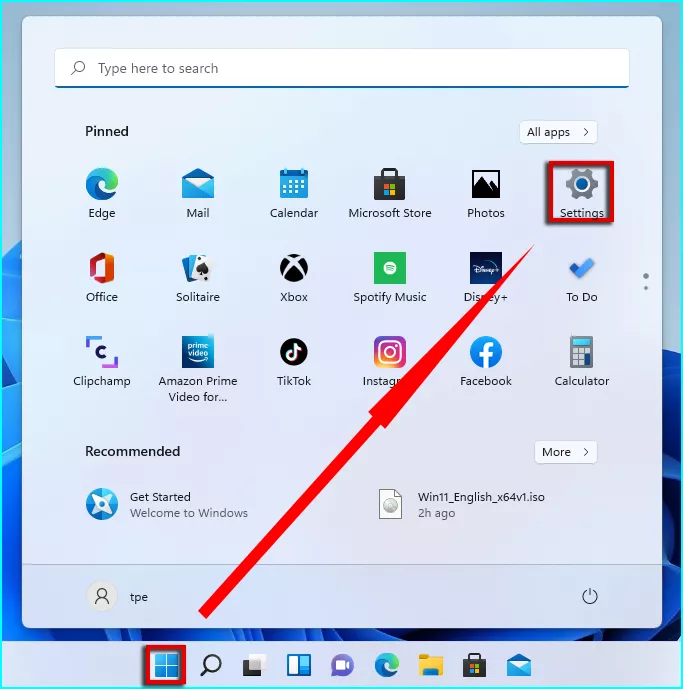Click the Type here to search field
The width and height of the screenshot is (683, 689).
(342, 68)
